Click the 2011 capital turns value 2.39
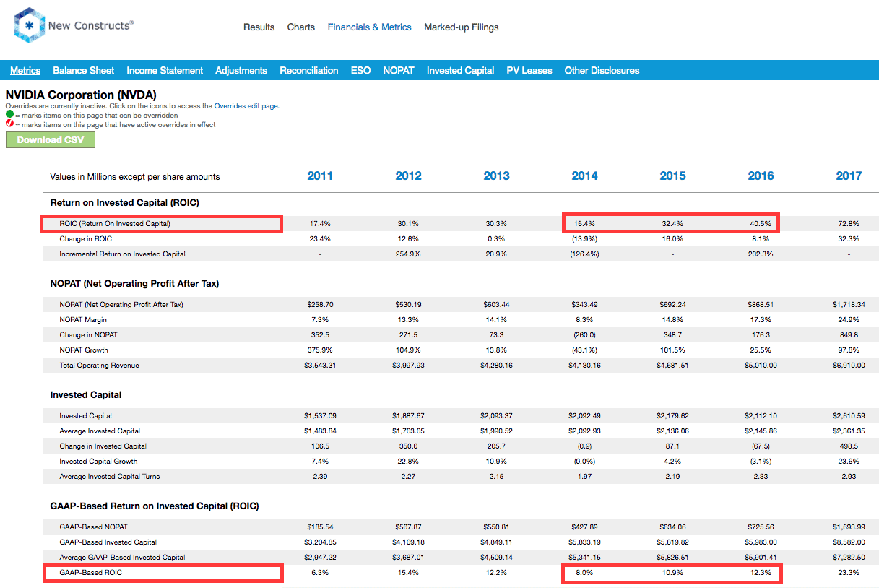The width and height of the screenshot is (879, 588). point(320,477)
